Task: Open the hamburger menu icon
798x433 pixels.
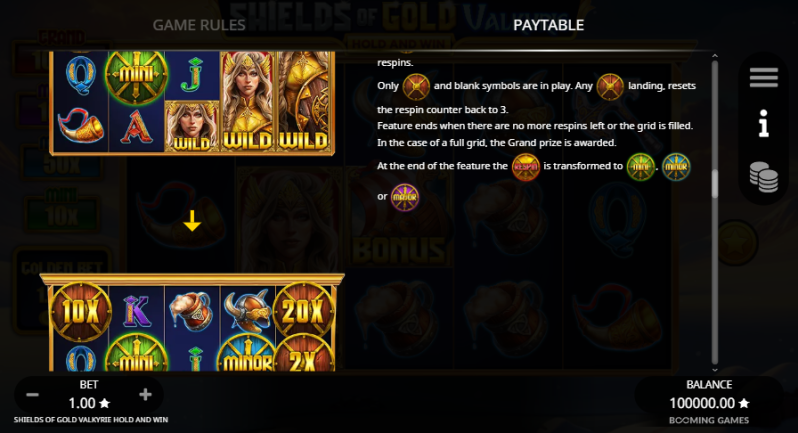Action: [x=763, y=77]
